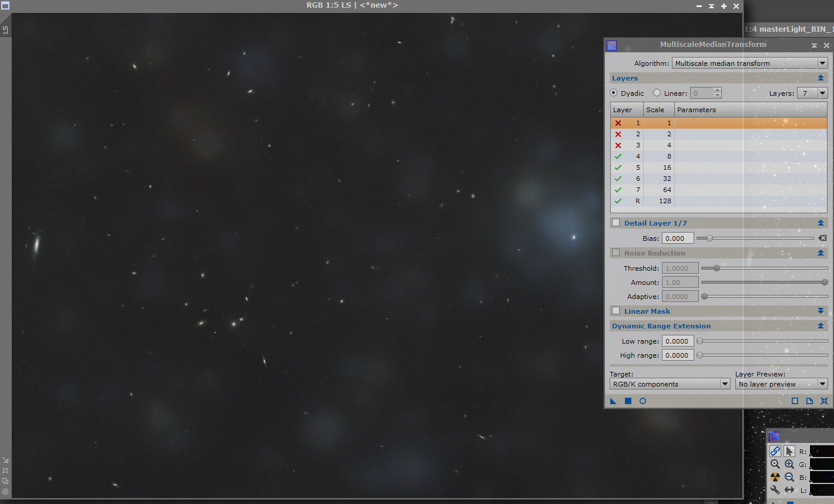834x504 pixels.
Task: Click the zoom in magnifier icon
Action: 789,464
